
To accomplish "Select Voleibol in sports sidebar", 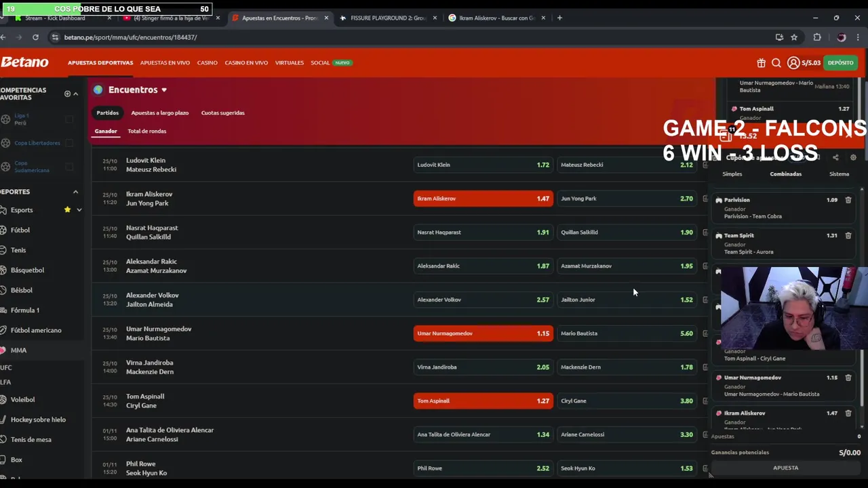I will tap(22, 400).
